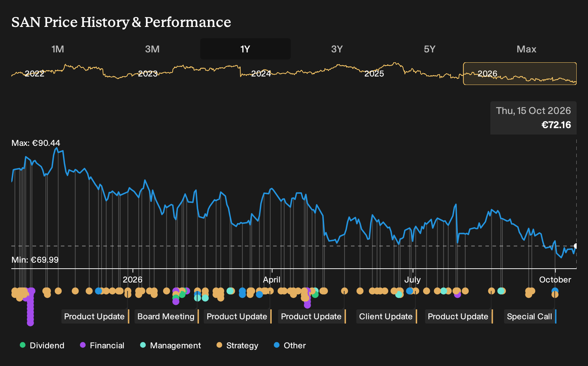The height and width of the screenshot is (366, 588).
Task: Click the 'SAN Price History & Performance' heading
Action: coord(121,22)
